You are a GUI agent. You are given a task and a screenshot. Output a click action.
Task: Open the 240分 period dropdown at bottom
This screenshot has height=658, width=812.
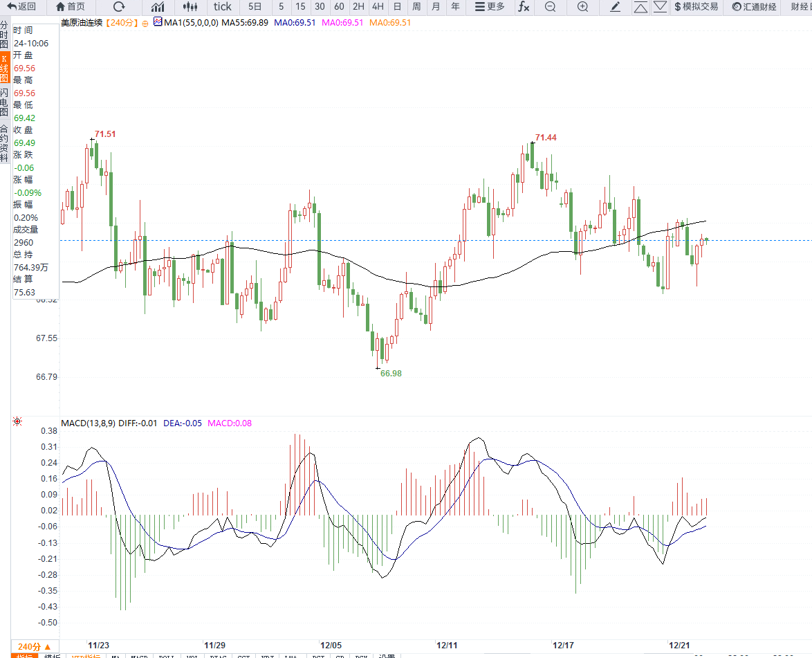[x=34, y=647]
